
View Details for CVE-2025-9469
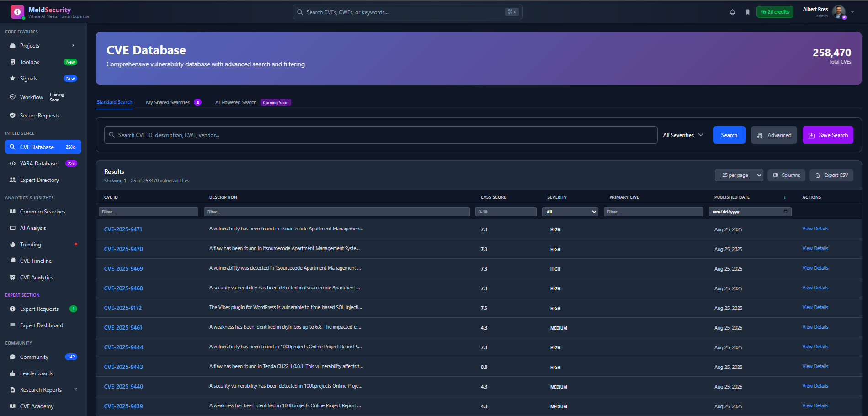815,268
